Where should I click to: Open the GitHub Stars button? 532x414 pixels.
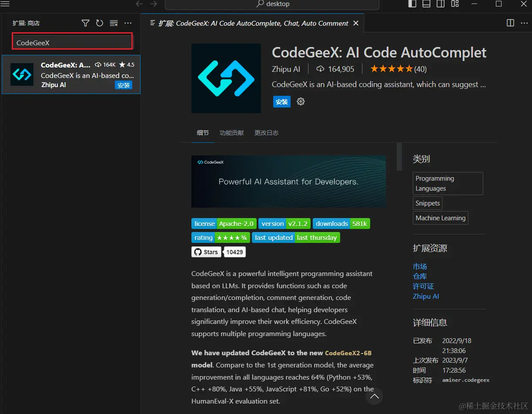(x=206, y=252)
